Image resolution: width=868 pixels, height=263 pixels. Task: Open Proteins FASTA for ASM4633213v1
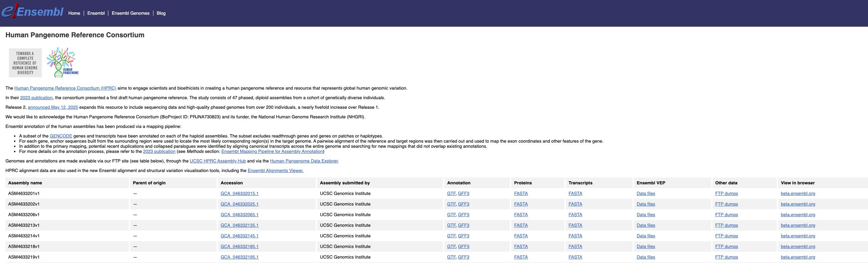pyautogui.click(x=521, y=225)
